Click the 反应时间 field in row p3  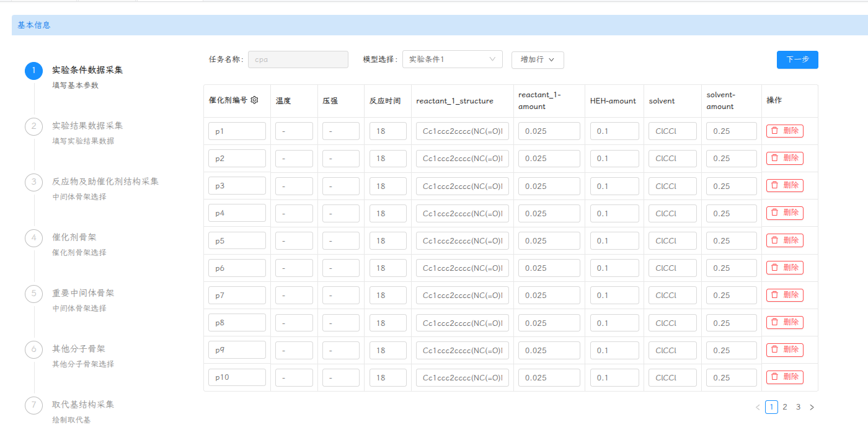(x=387, y=186)
